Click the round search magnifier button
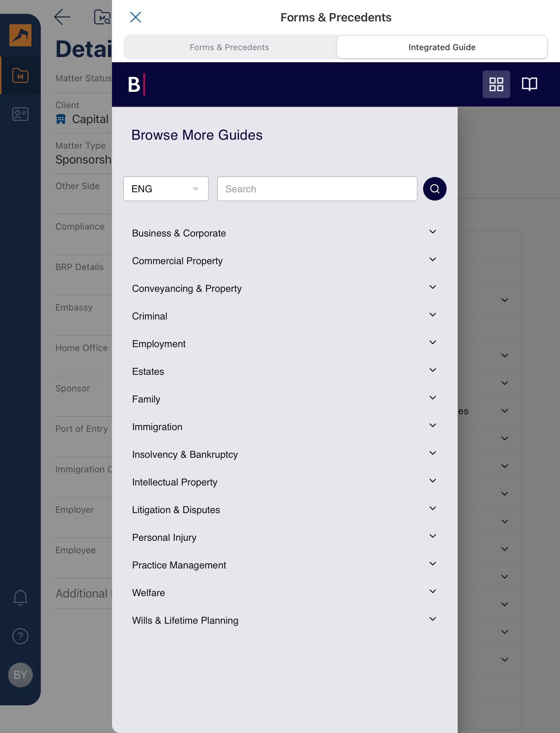 [x=435, y=189]
